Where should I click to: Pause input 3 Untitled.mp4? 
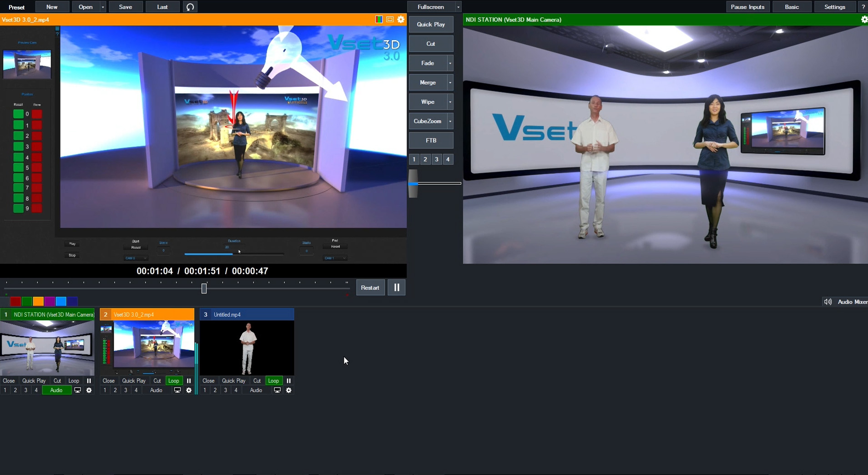[289, 381]
